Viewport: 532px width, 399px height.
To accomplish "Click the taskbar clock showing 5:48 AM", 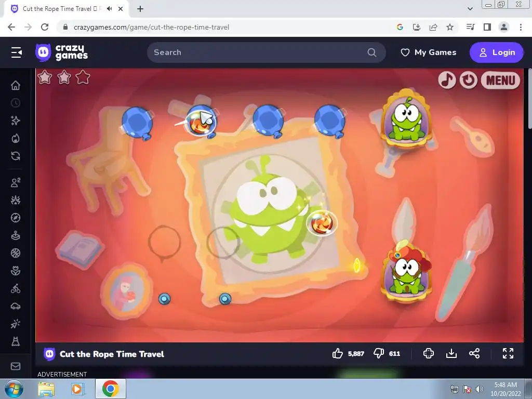I will point(506,389).
